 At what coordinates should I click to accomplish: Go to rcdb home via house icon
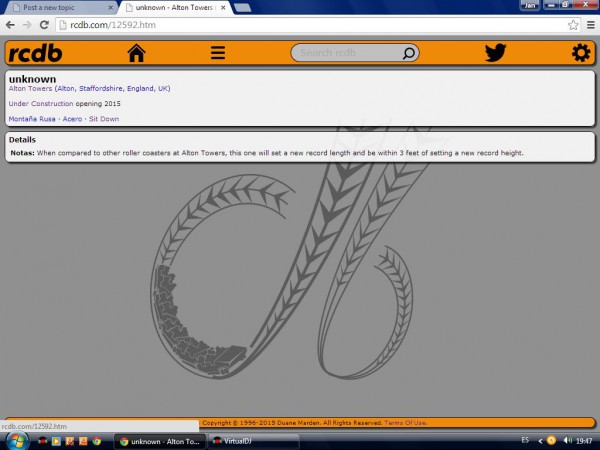click(x=136, y=53)
